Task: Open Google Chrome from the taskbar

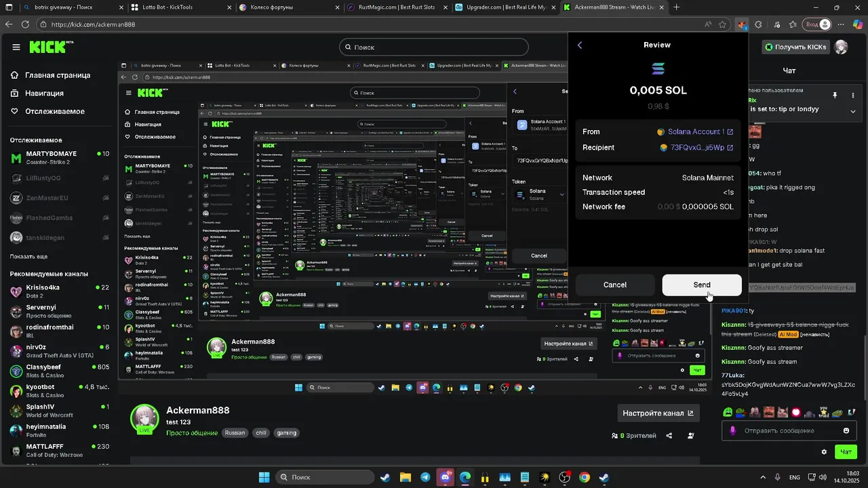Action: [x=585, y=477]
